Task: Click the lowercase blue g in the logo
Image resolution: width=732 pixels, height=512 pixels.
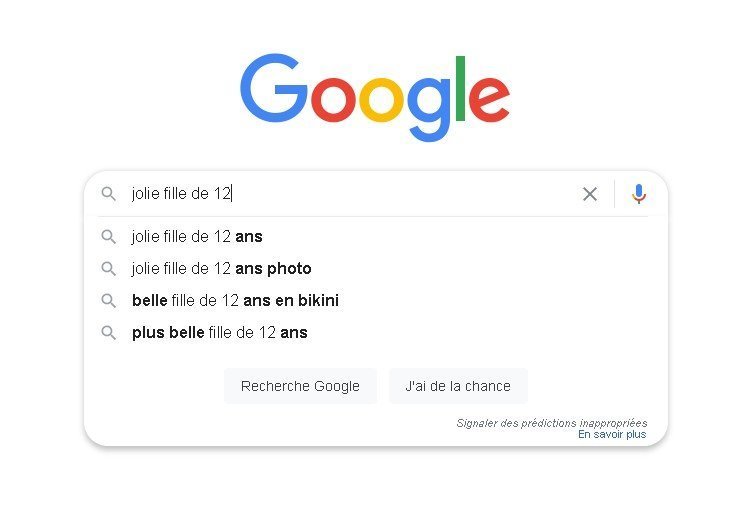Action: (427, 105)
